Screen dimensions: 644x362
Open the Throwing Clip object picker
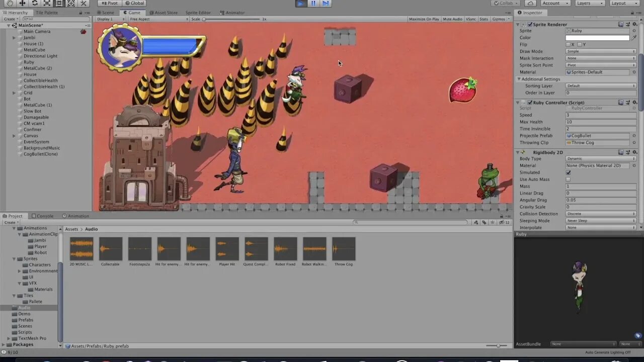tap(634, 143)
